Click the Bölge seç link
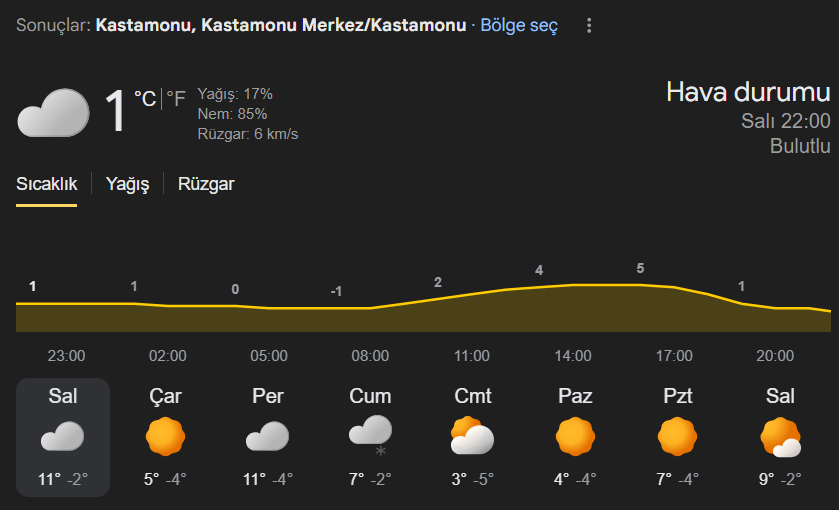Viewport: 839px width, 510px height. (x=519, y=25)
